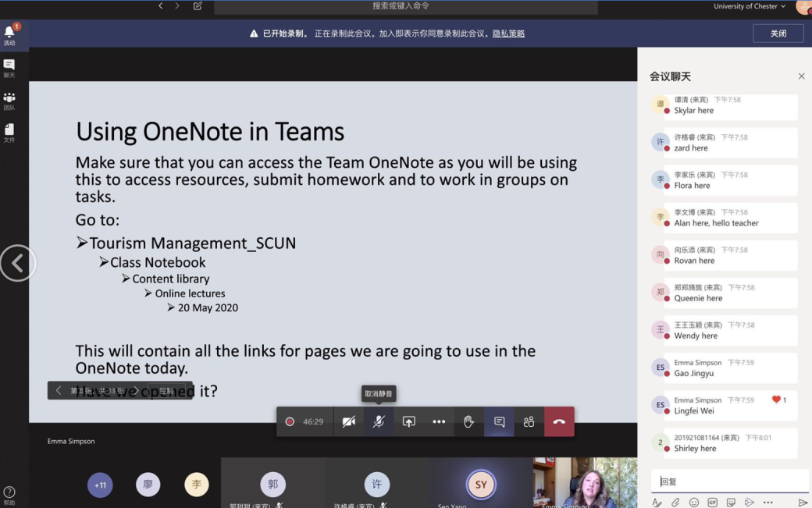The image size is (812, 508).
Task: Hang up the call
Action: [x=559, y=421]
